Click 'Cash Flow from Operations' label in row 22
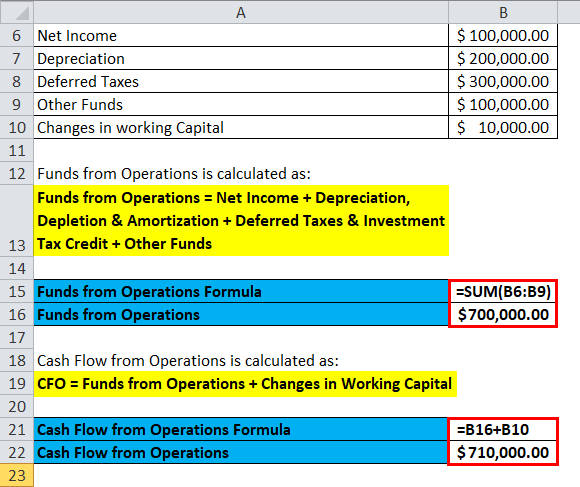 click(x=241, y=452)
